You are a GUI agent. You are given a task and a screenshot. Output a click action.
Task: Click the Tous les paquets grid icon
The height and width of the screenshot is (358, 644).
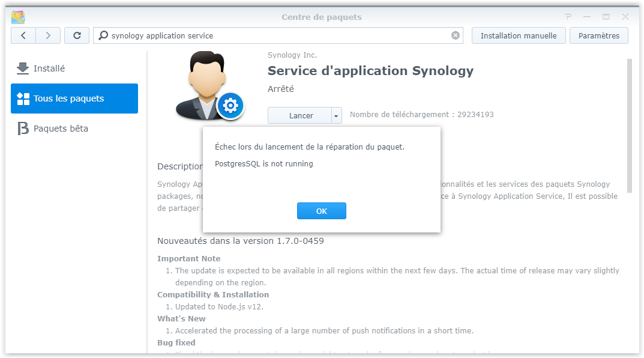(23, 99)
